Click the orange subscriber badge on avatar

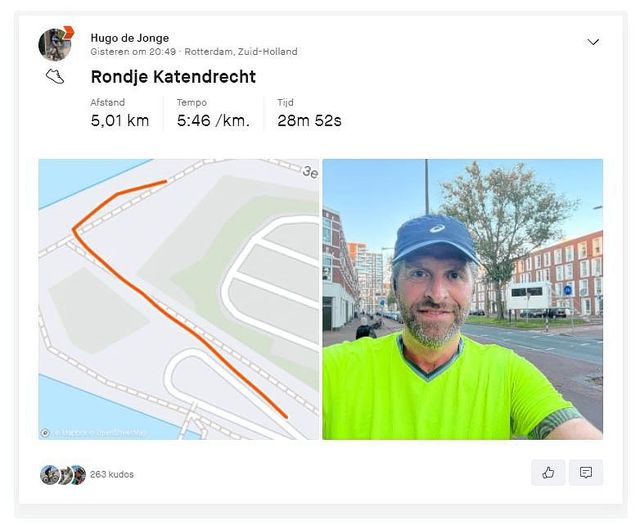[69, 32]
